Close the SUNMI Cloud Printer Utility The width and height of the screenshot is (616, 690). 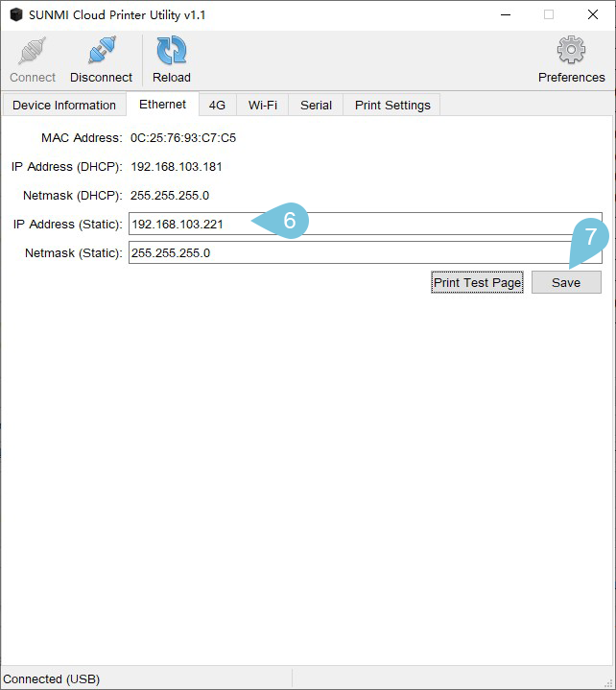click(593, 15)
